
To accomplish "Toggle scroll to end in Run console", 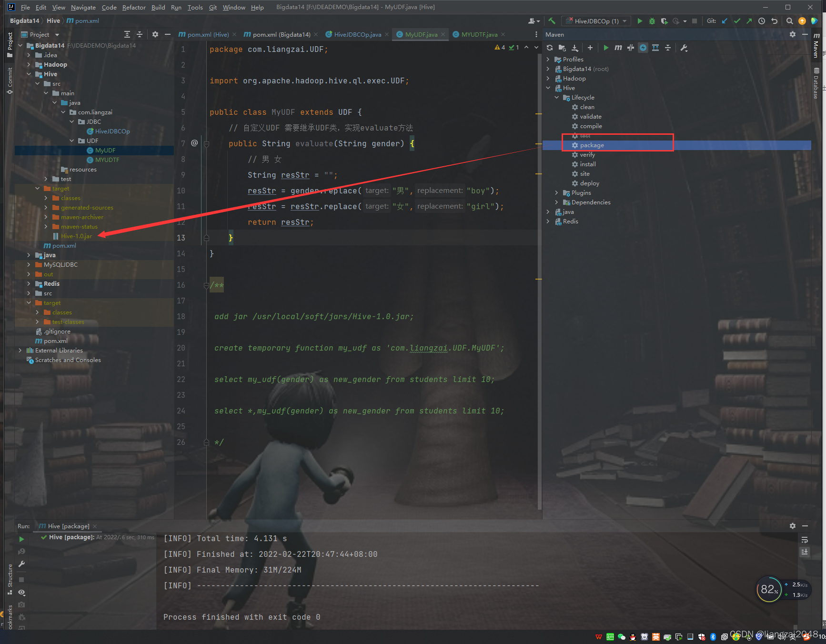I will tap(805, 552).
